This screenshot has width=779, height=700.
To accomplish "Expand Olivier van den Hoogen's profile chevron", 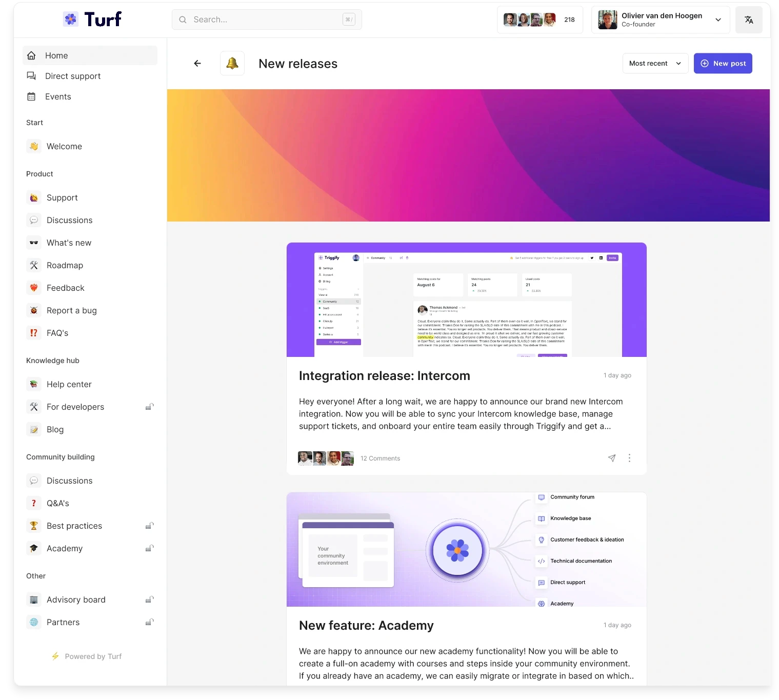I will [x=718, y=19].
